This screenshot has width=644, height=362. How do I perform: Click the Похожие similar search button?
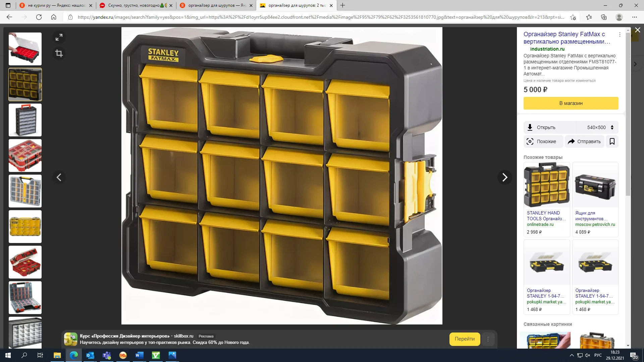543,141
